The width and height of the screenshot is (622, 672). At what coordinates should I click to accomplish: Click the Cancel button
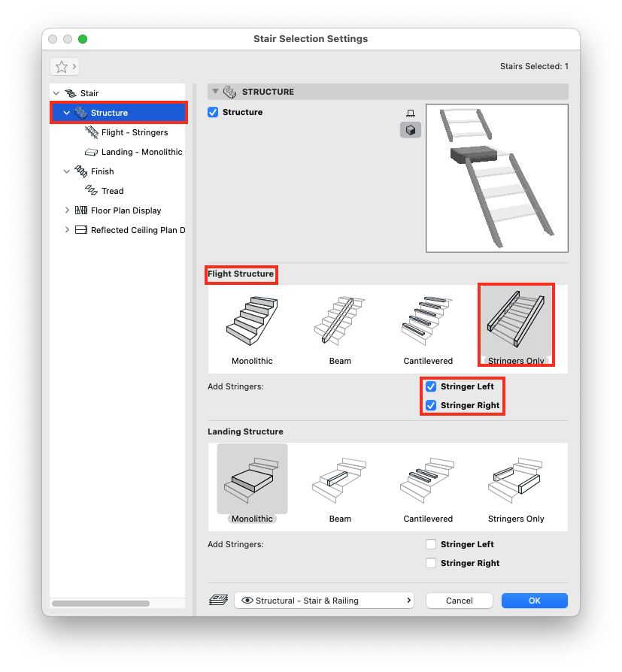coord(460,601)
